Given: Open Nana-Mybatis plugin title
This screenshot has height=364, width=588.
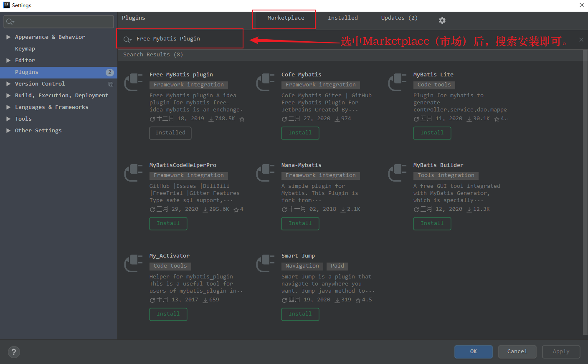Looking at the screenshot, I should [301, 165].
